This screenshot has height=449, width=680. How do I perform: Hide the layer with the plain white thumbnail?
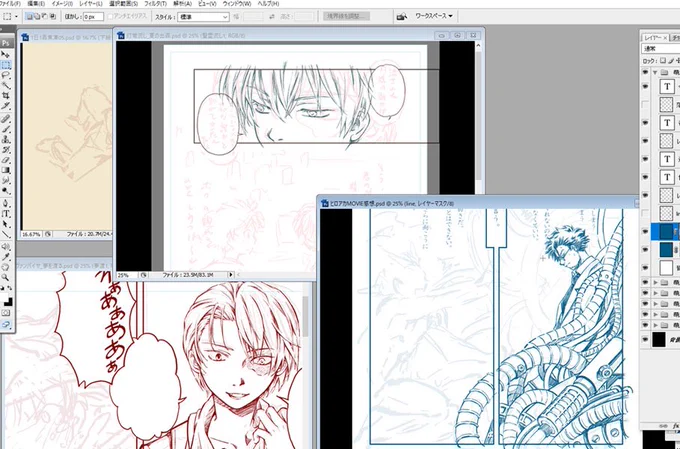645,268
